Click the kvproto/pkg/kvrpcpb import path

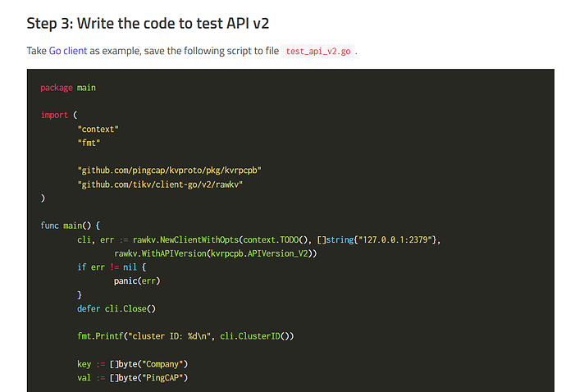169,171
